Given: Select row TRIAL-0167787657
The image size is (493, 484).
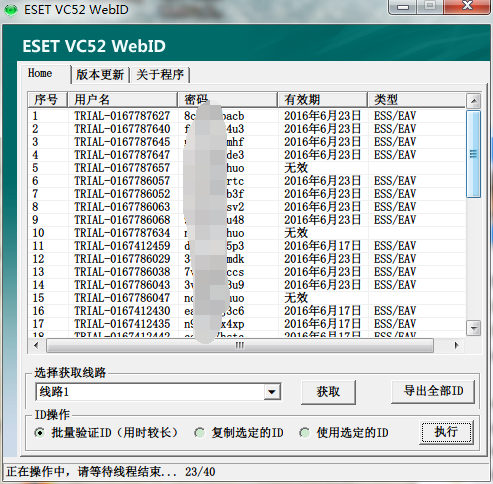Looking at the screenshot, I should [x=247, y=168].
